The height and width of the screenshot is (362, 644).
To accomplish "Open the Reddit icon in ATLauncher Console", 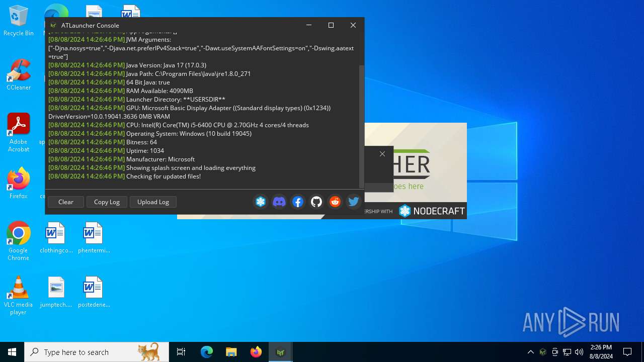I will click(x=335, y=202).
